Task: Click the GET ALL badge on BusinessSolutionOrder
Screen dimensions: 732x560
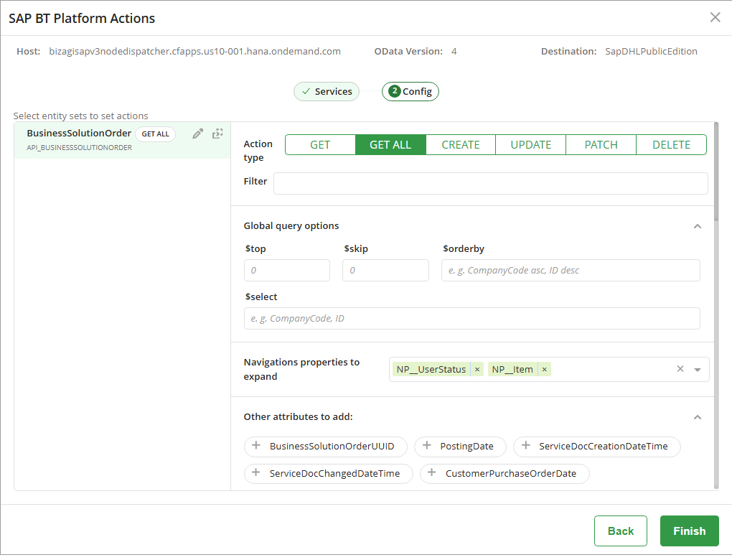Action: (156, 134)
